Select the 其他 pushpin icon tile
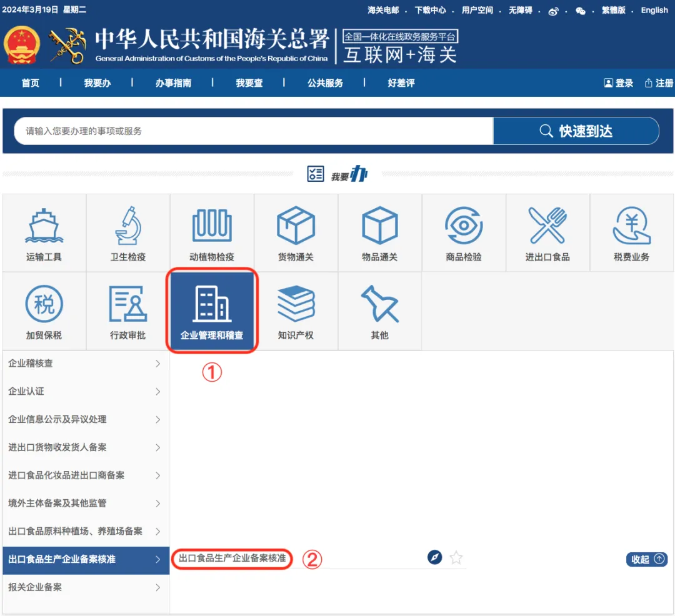 click(x=380, y=311)
